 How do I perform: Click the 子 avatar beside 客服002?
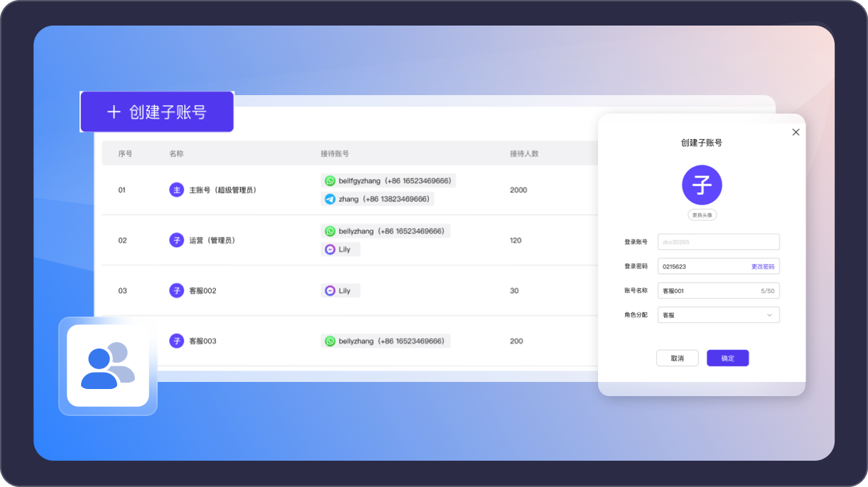click(176, 290)
